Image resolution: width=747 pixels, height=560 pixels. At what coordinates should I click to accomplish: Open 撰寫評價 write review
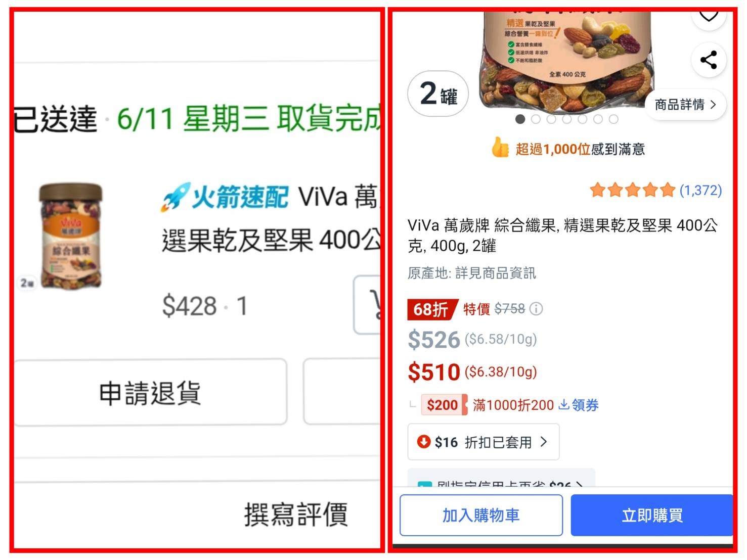pyautogui.click(x=296, y=515)
